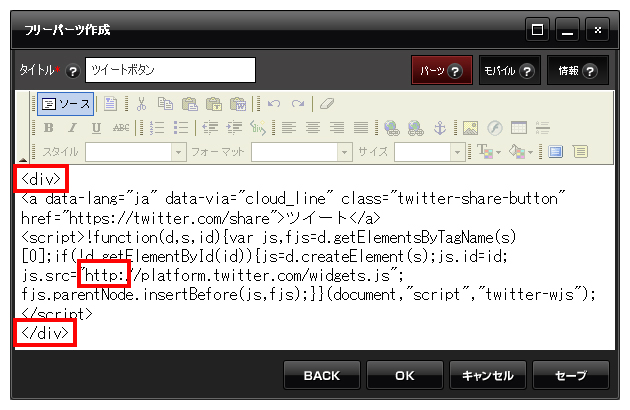Insert a numbered list
The height and width of the screenshot is (410, 630).
157,128
